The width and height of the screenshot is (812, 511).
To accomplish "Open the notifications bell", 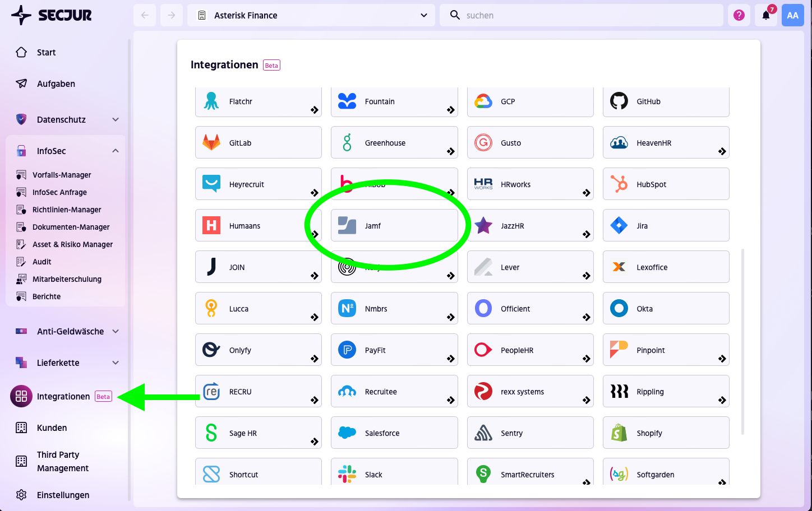I will coord(766,15).
